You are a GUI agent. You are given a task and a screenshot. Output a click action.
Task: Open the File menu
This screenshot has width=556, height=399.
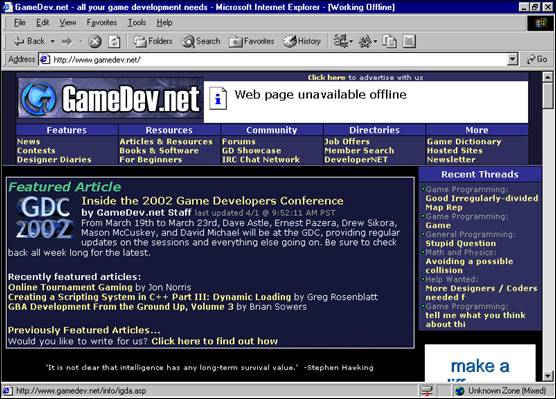coord(20,23)
